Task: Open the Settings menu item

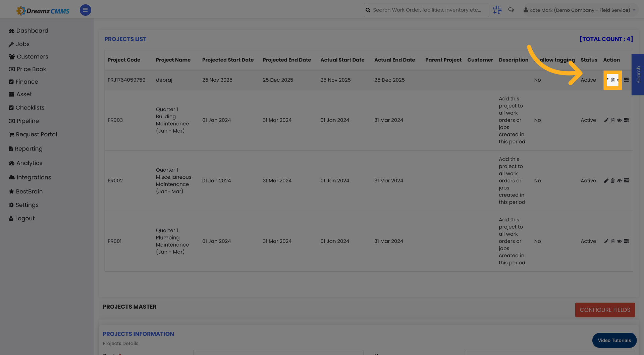Action: click(27, 205)
